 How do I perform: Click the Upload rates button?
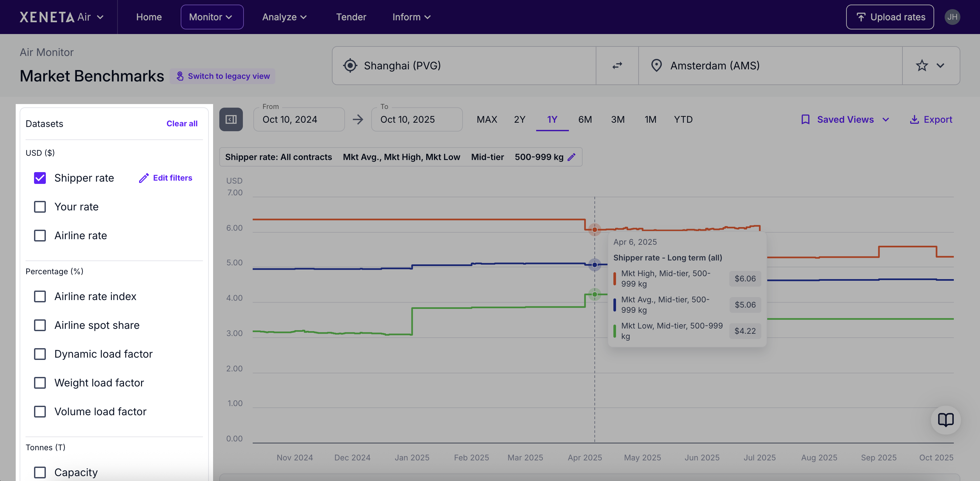pos(889,17)
